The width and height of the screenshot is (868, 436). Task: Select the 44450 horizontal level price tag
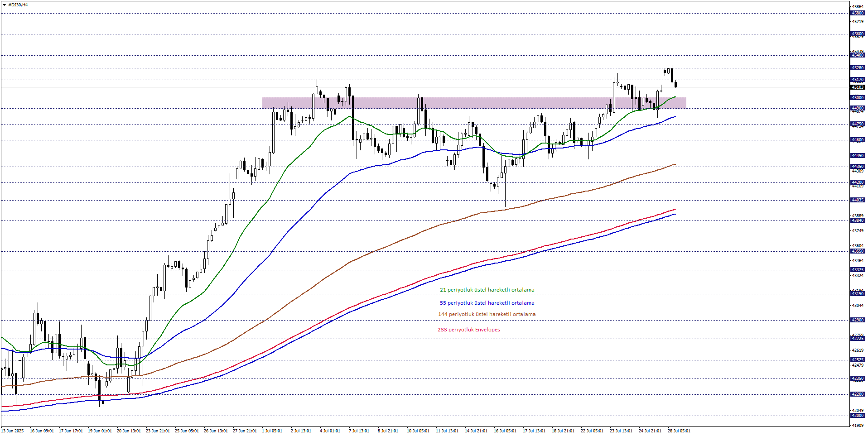tap(858, 156)
